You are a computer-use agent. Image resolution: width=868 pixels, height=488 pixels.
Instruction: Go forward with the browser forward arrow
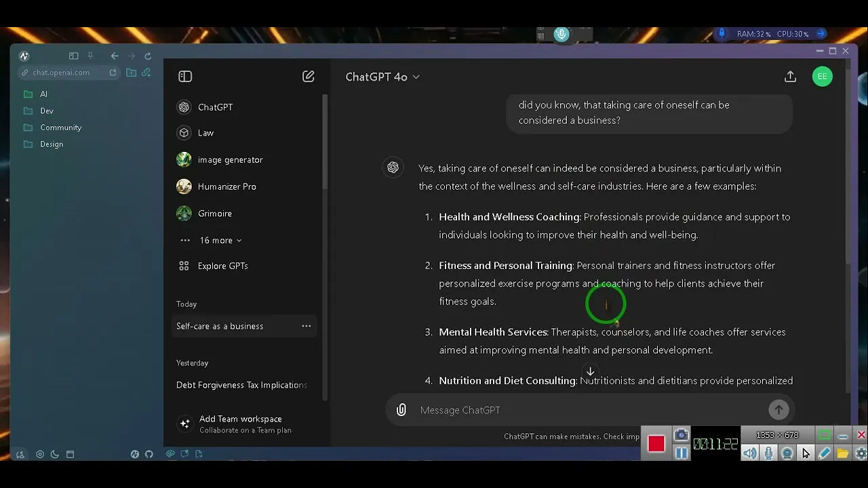point(132,56)
